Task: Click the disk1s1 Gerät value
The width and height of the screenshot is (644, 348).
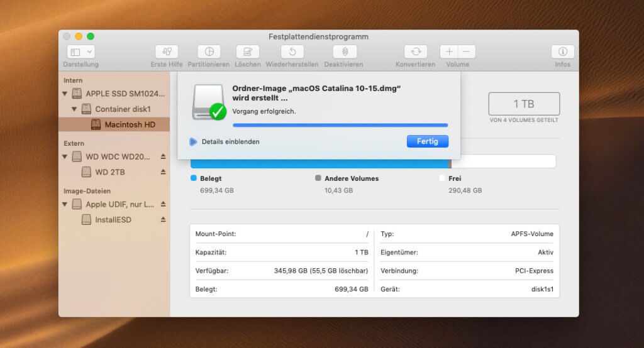Action: (x=543, y=290)
